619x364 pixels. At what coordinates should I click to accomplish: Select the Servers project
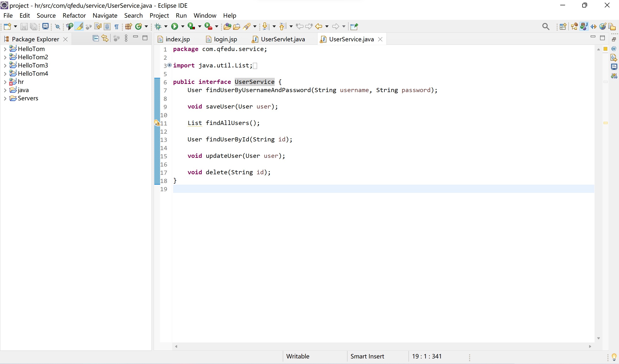pos(28,98)
